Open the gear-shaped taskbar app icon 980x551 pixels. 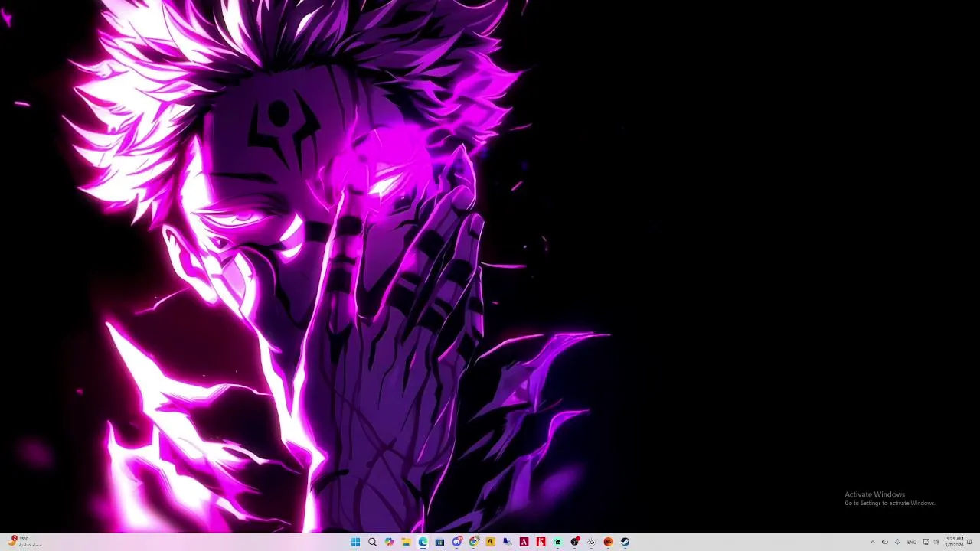tap(592, 542)
